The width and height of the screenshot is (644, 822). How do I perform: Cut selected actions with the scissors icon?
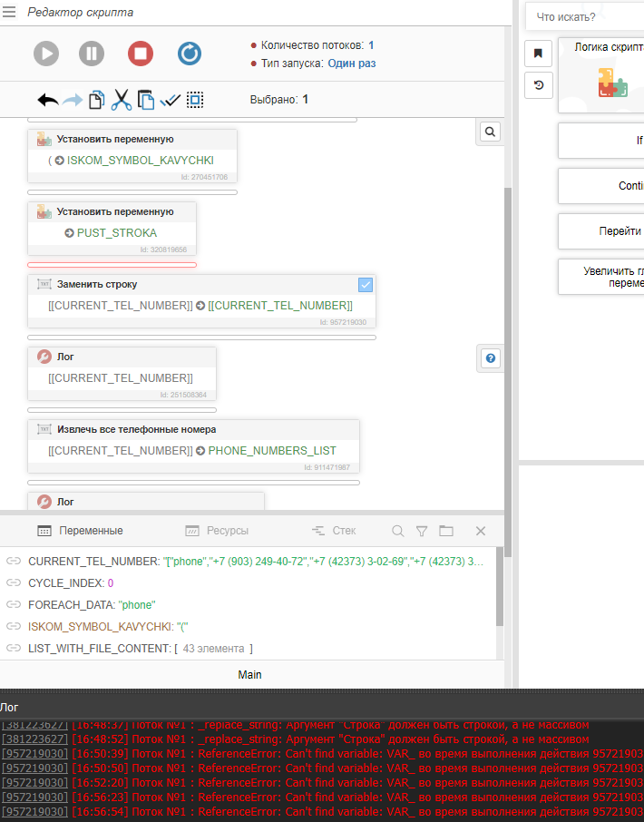[x=121, y=100]
